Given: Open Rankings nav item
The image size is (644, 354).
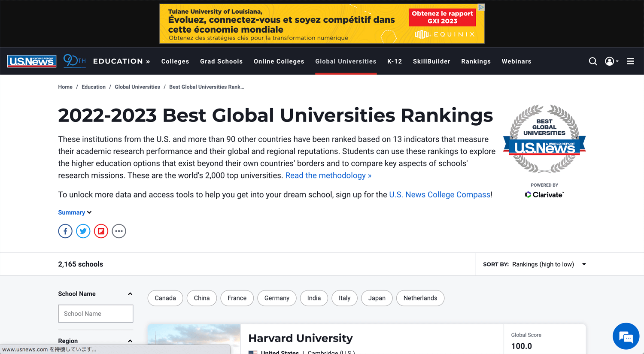Looking at the screenshot, I should click(476, 61).
